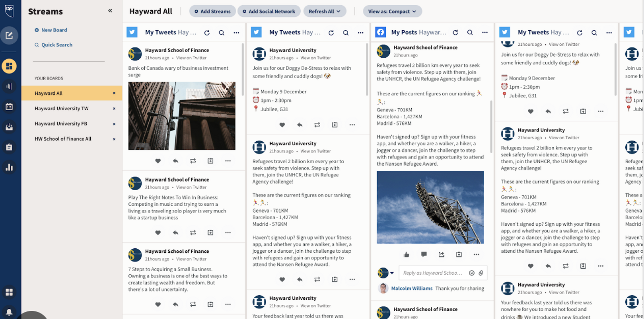Like the Doggy De-Stress tweet in second stream

pos(282,124)
